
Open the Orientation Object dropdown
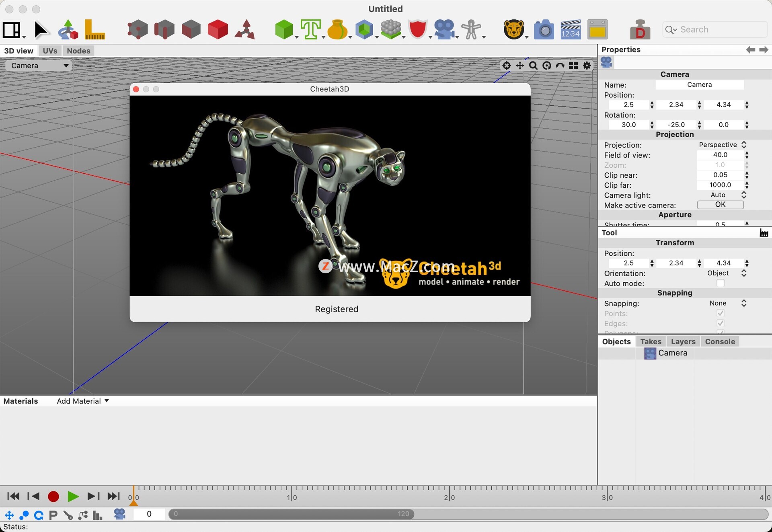pyautogui.click(x=722, y=273)
